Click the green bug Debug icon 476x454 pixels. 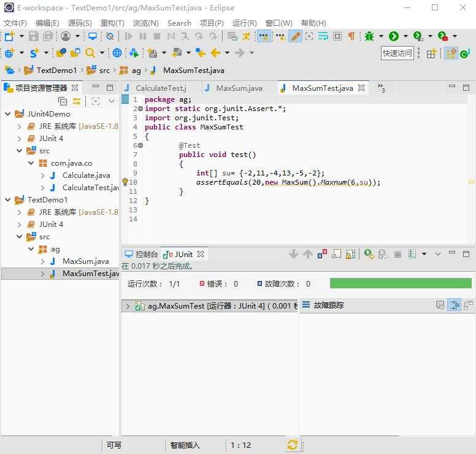pyautogui.click(x=369, y=36)
